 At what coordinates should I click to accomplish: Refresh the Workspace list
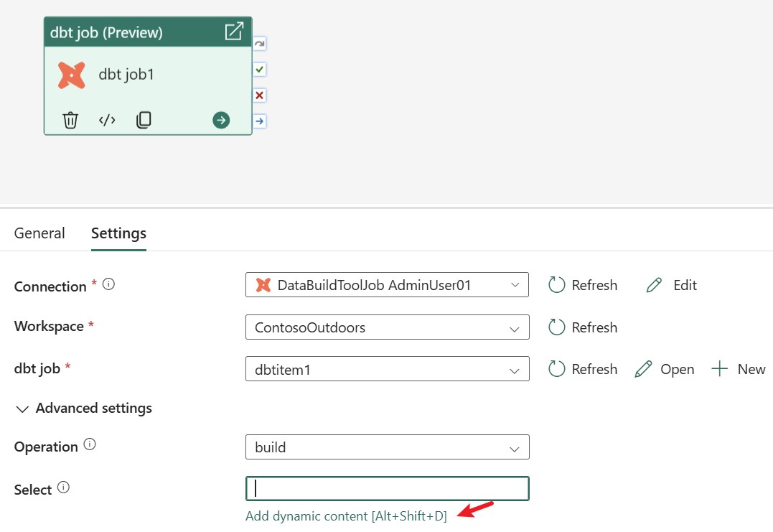click(x=583, y=327)
